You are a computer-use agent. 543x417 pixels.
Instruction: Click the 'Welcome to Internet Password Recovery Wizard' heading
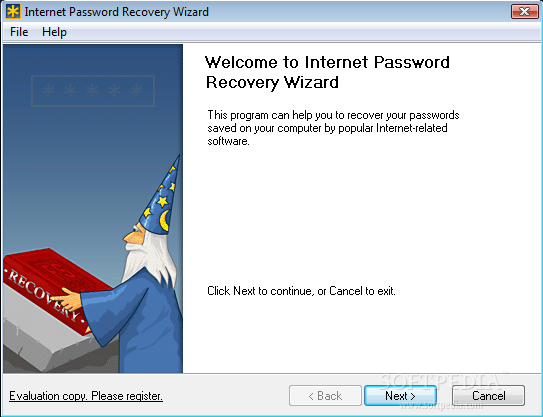coord(327,72)
